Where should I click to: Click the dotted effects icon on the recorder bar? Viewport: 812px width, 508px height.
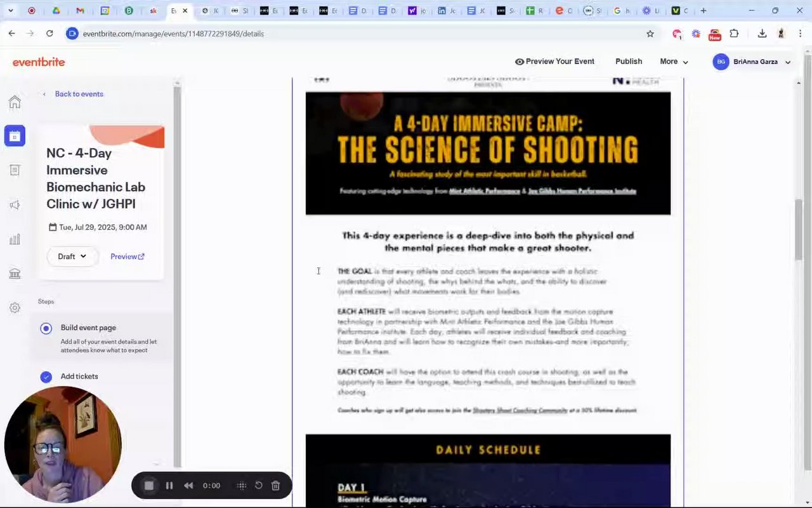coord(242,486)
